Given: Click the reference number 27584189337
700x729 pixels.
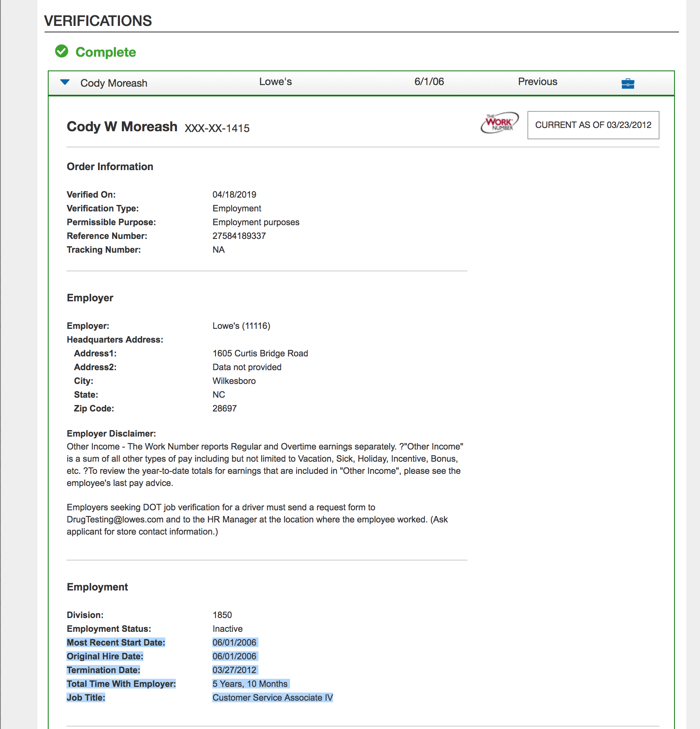Looking at the screenshot, I should click(x=239, y=236).
